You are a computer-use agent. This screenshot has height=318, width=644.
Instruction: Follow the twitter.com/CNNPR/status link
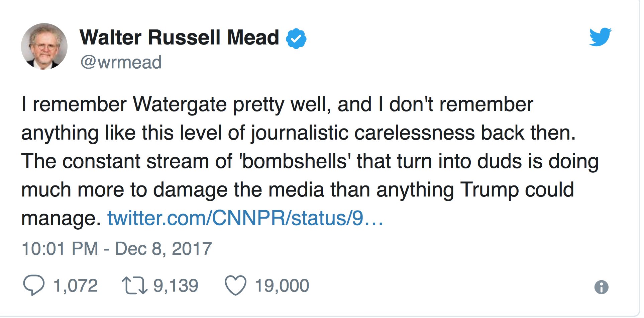[245, 218]
